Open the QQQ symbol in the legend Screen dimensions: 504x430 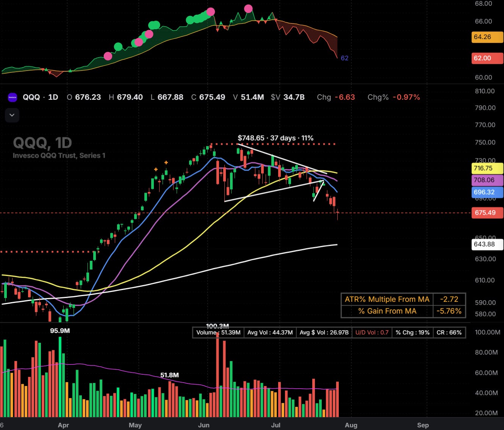31,97
